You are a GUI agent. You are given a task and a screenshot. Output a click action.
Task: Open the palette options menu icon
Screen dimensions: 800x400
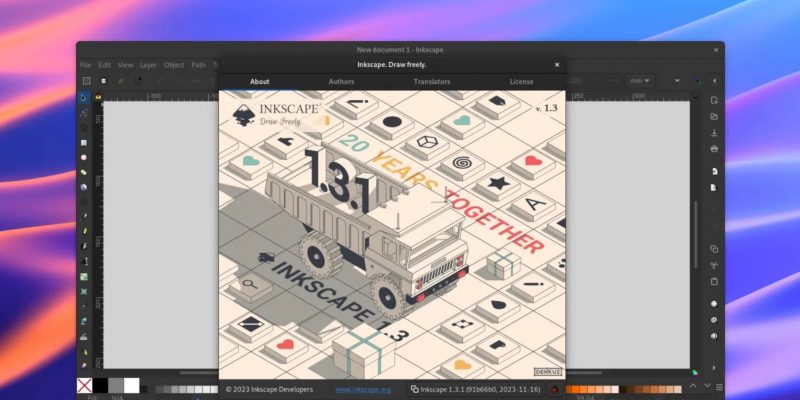(719, 387)
